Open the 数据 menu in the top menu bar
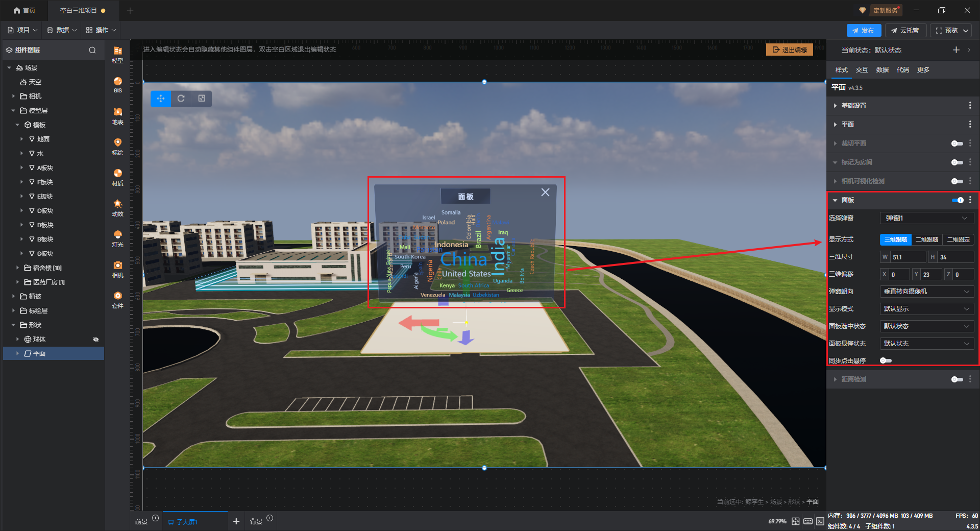980x531 pixels. tap(62, 30)
